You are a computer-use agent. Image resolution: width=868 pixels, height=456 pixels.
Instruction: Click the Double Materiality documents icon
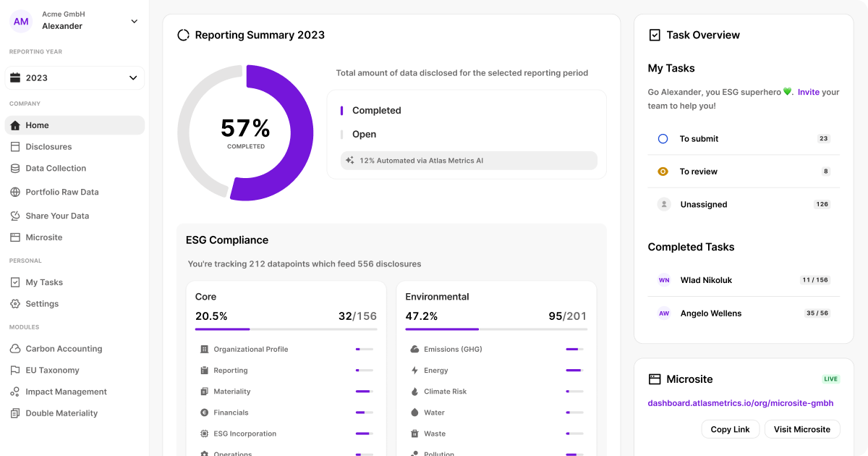[15, 414]
